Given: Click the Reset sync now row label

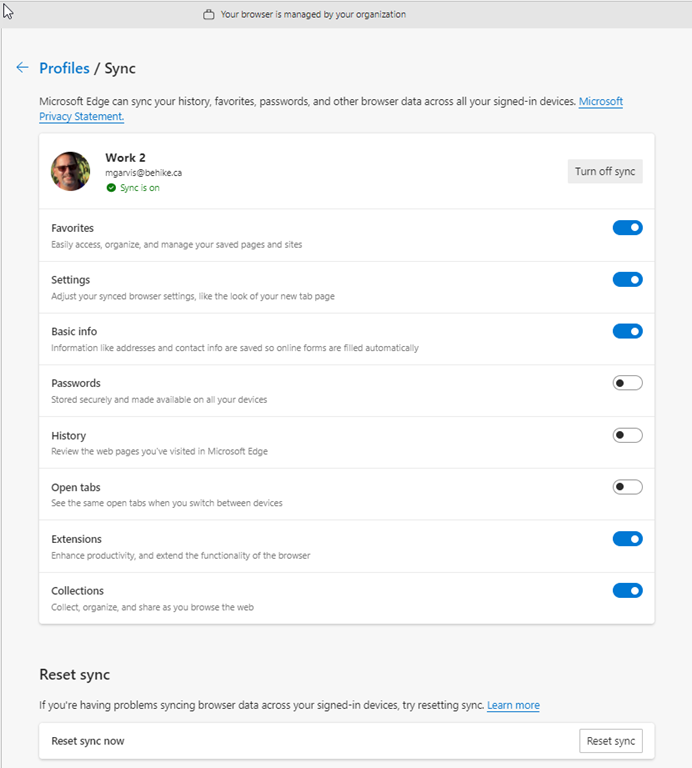Looking at the screenshot, I should click(88, 741).
